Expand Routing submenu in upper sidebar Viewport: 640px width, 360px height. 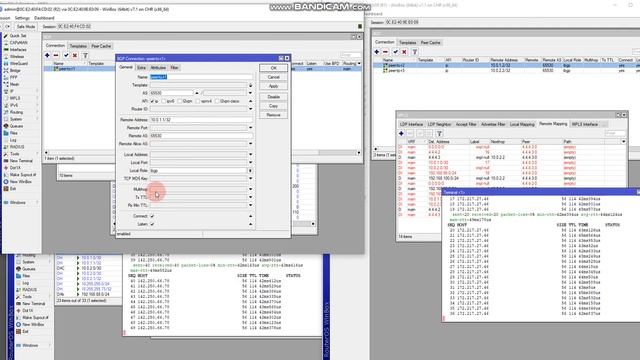pyautogui.click(x=37, y=112)
